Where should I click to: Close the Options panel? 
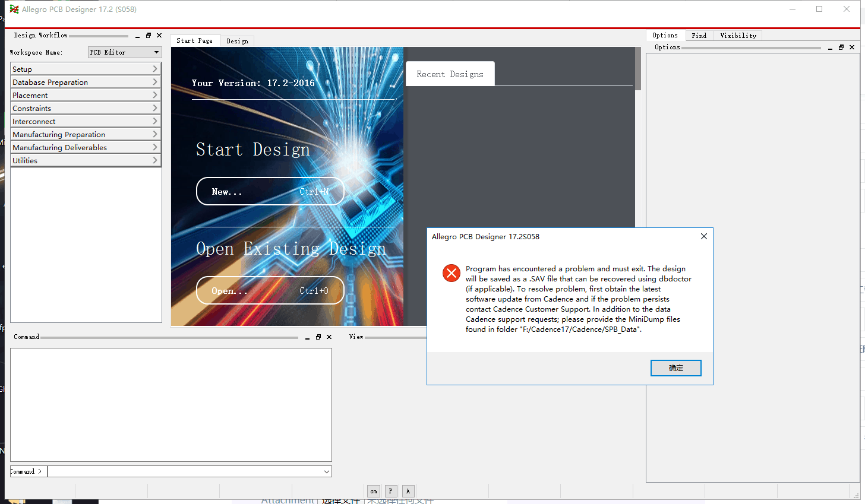click(x=852, y=47)
